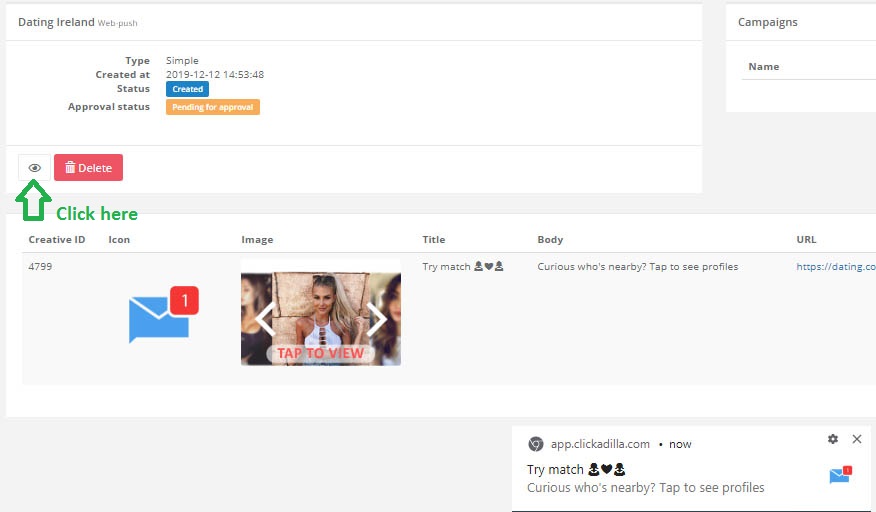Click the left arrow on the creative image
Image resolution: width=876 pixels, height=512 pixels.
(264, 319)
